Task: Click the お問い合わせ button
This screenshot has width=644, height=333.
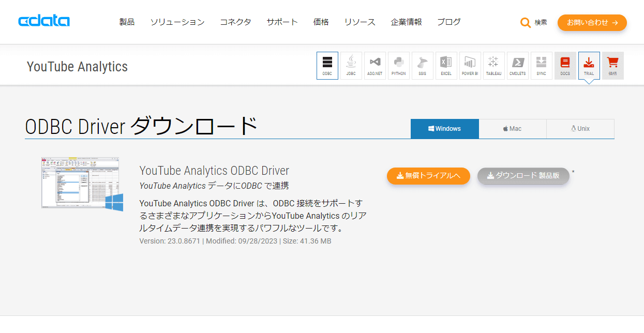Action: click(x=592, y=23)
